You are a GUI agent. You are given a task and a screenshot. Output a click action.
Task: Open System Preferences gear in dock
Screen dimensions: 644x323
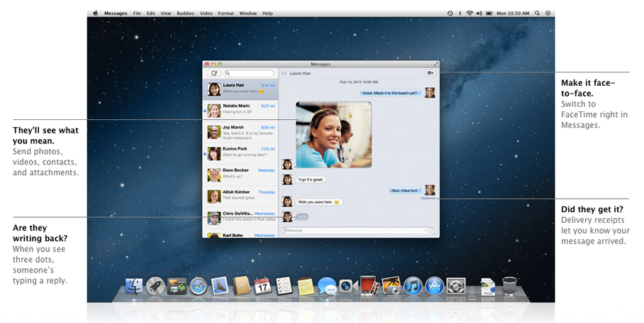coord(456,286)
